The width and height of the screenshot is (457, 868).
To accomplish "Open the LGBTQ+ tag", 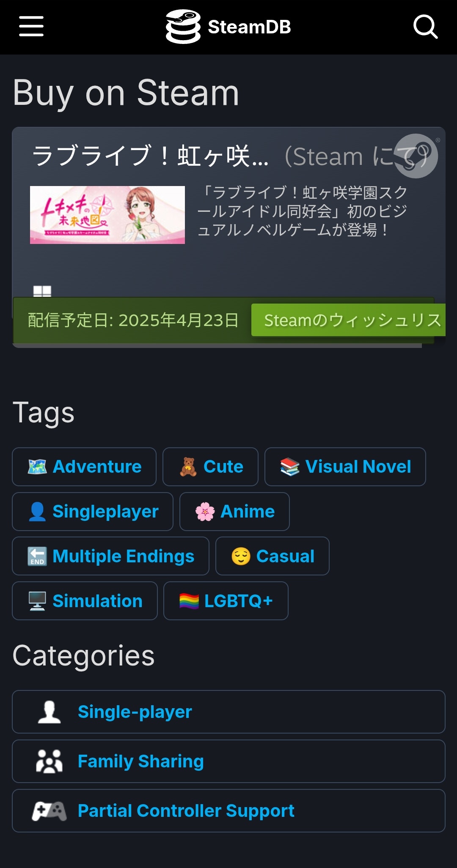I will (x=226, y=601).
